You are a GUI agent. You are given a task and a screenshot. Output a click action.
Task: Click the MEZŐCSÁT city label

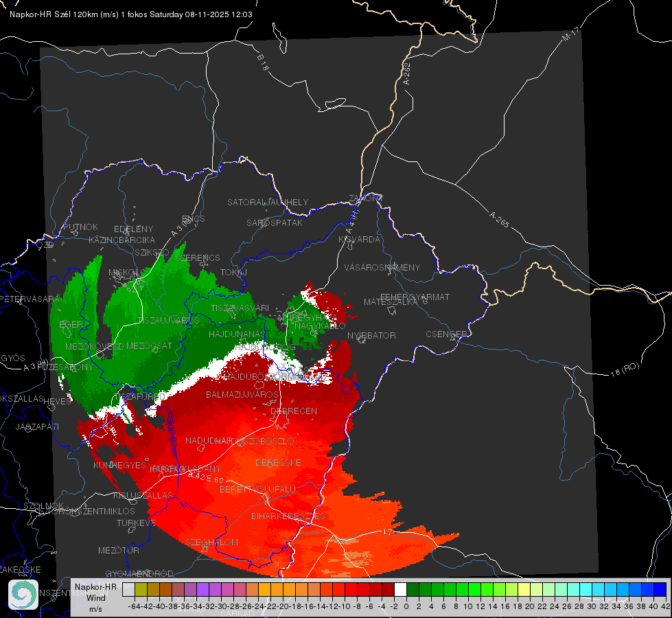pyautogui.click(x=150, y=345)
